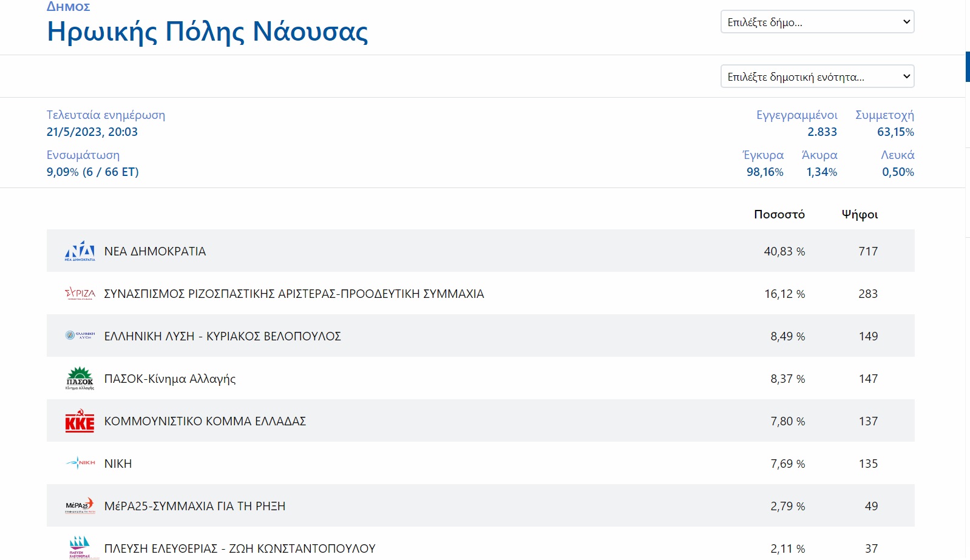Click the 8,37 % percentage value
Image resolution: width=970 pixels, height=560 pixels.
[x=788, y=379]
